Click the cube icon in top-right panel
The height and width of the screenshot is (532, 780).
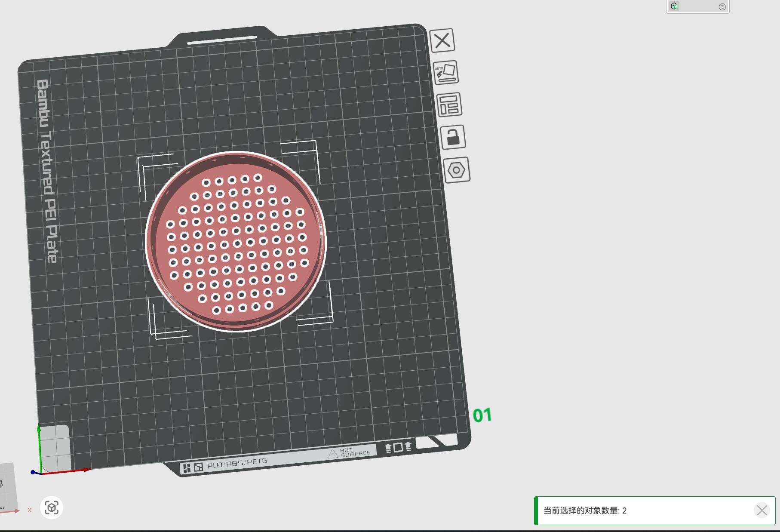click(674, 6)
